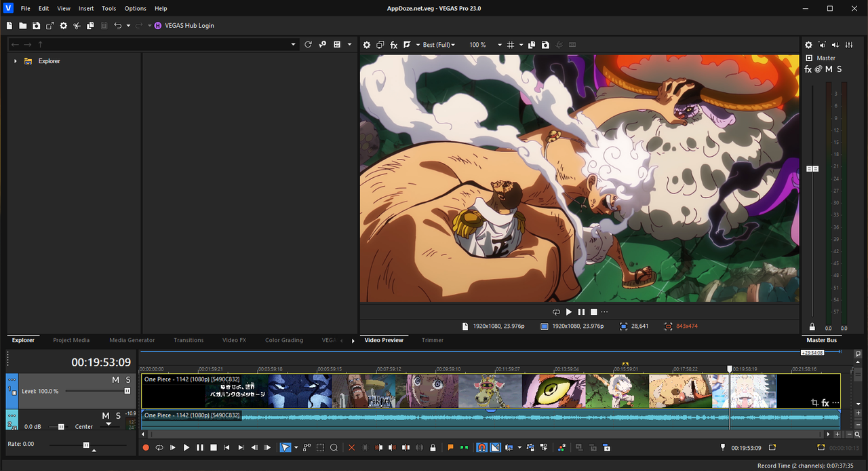Solo video track 1
The width and height of the screenshot is (868, 471).
[127, 380]
